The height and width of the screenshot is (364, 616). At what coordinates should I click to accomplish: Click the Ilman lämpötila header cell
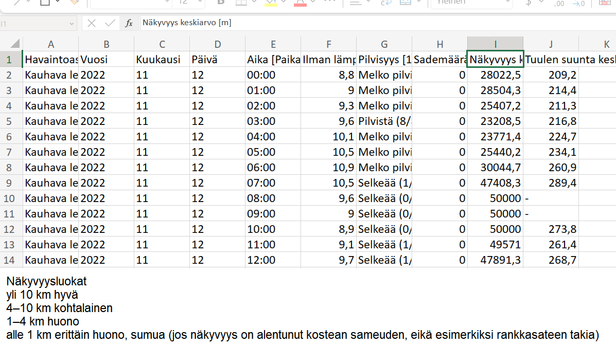coord(328,60)
